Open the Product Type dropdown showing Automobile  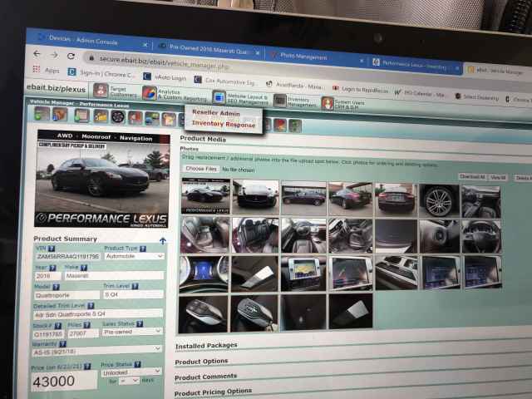135,256
